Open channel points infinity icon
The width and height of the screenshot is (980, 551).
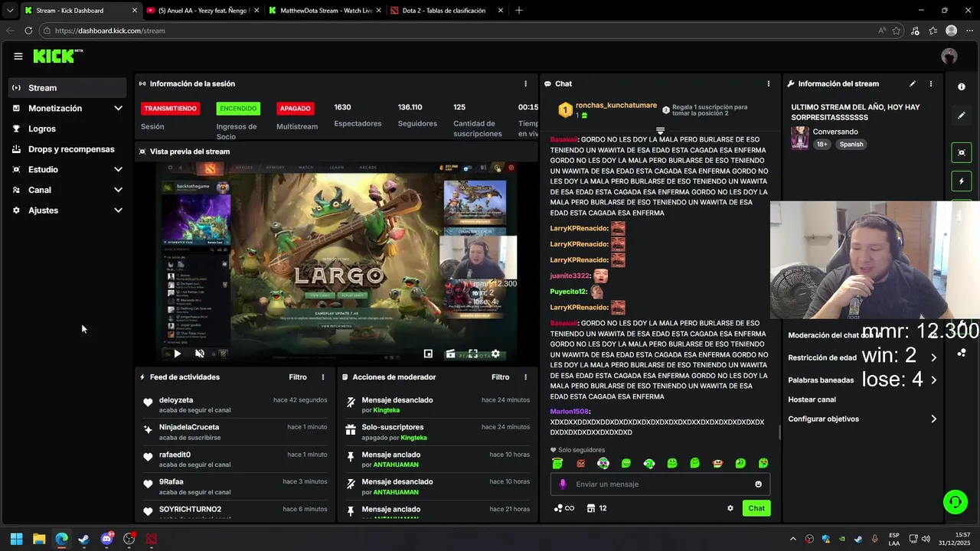564,508
